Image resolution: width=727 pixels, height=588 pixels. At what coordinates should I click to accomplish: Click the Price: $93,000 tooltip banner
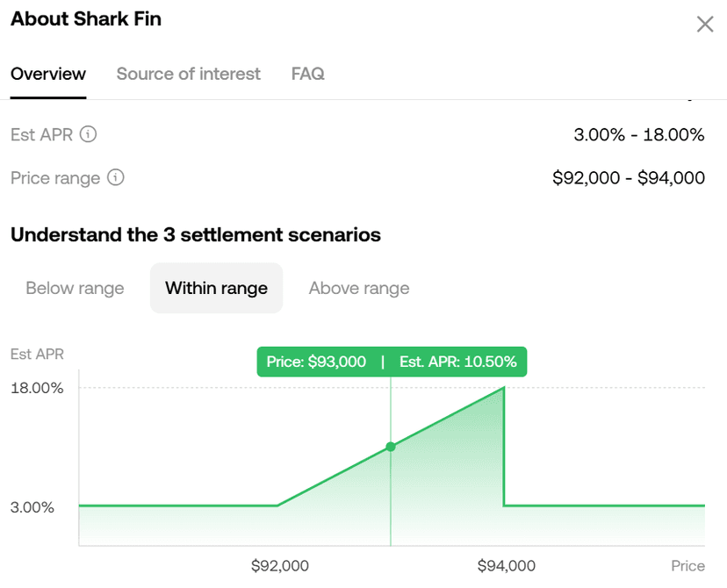coord(391,361)
